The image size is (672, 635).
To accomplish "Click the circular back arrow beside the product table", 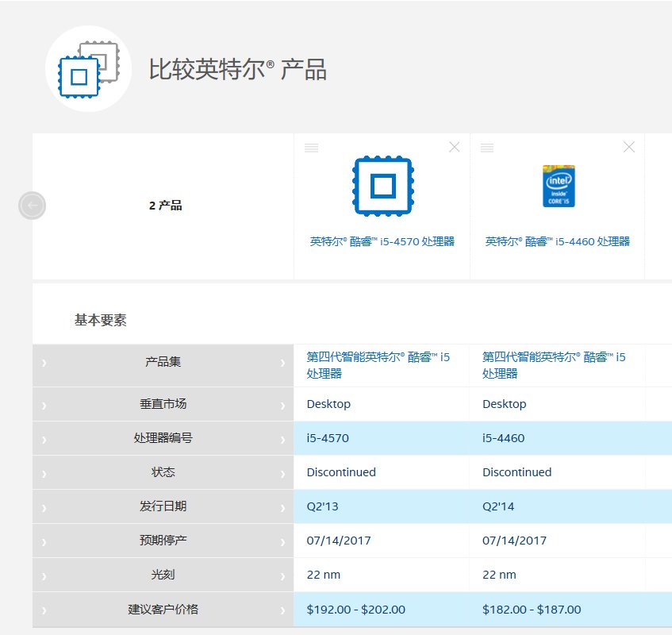I will (x=32, y=206).
